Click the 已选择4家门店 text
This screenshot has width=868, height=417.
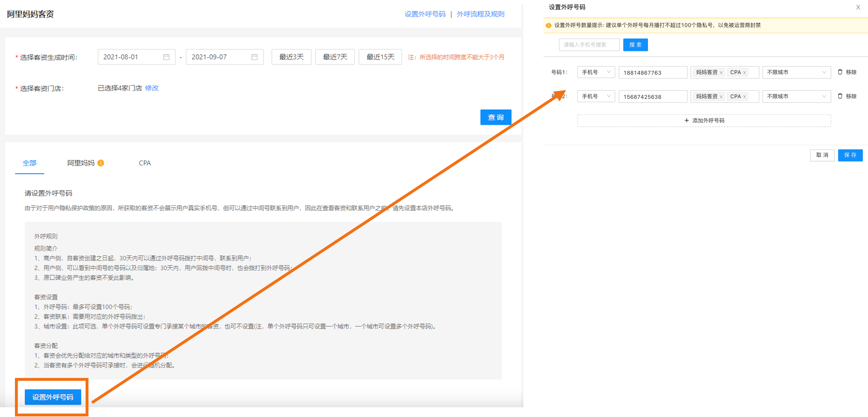[120, 88]
